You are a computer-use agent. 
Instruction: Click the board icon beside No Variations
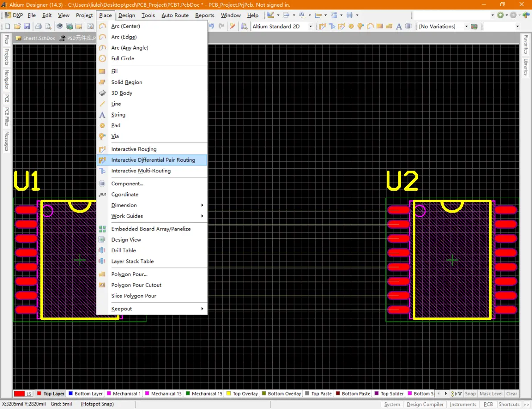[474, 26]
